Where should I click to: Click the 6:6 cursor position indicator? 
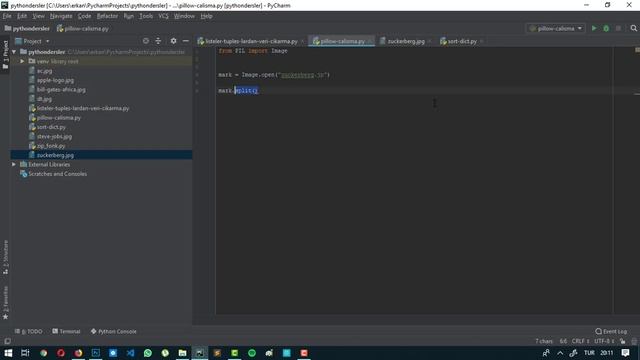pyautogui.click(x=563, y=341)
